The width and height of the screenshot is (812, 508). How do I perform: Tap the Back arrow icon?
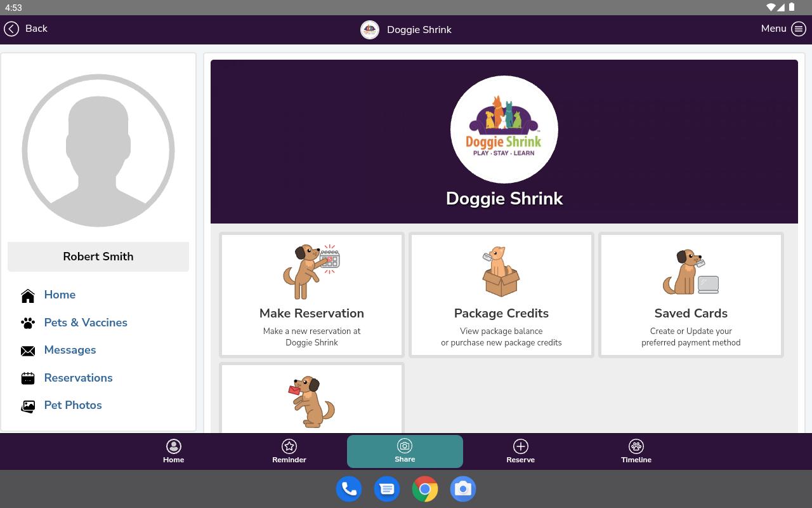pyautogui.click(x=11, y=29)
